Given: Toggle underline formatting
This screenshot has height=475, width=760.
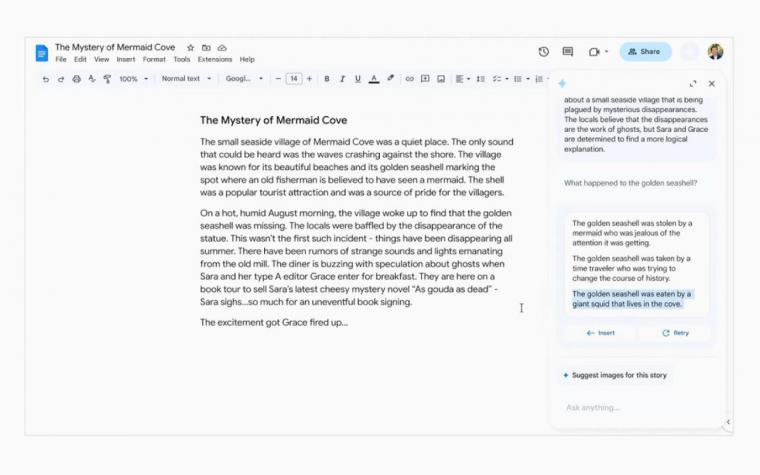Looking at the screenshot, I should tap(358, 79).
